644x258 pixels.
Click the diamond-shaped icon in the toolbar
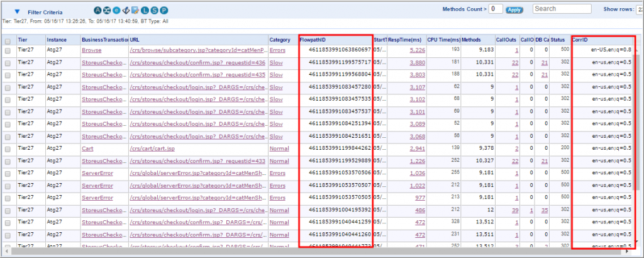click(x=126, y=11)
